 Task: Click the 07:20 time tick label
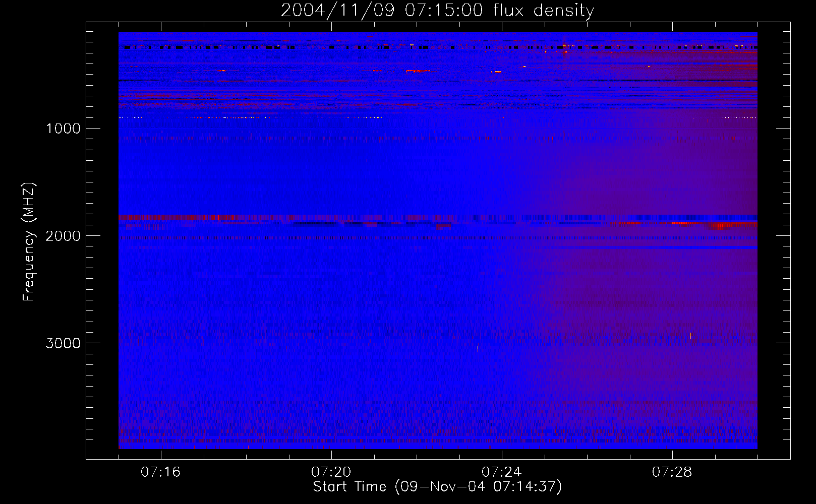point(331,472)
